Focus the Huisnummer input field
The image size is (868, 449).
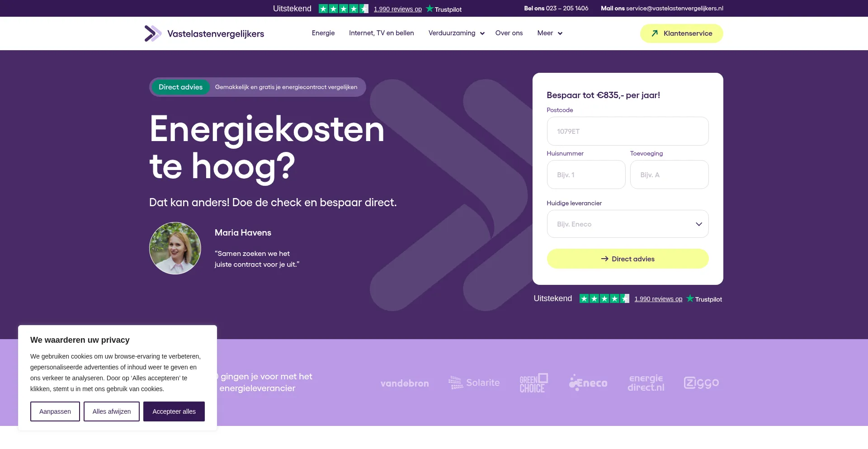click(586, 175)
